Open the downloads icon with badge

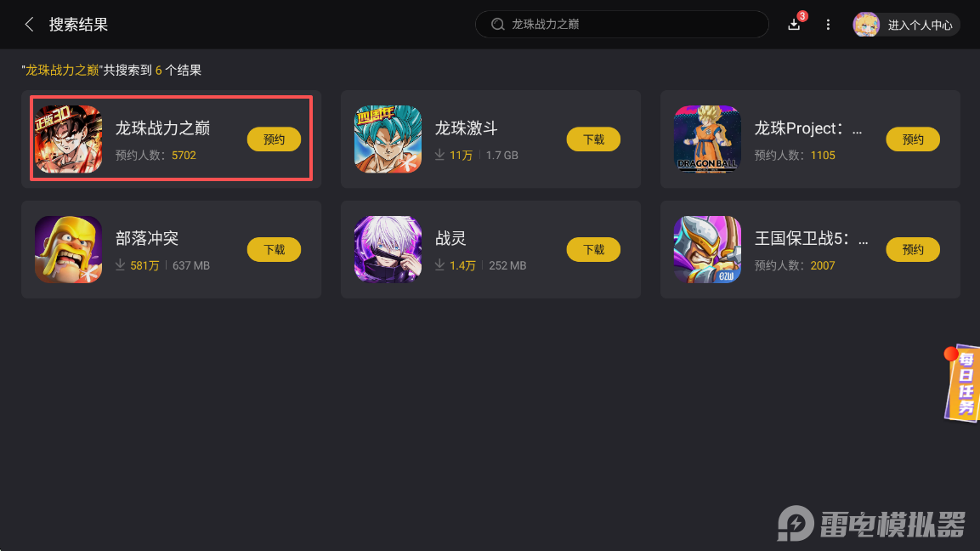(x=795, y=25)
